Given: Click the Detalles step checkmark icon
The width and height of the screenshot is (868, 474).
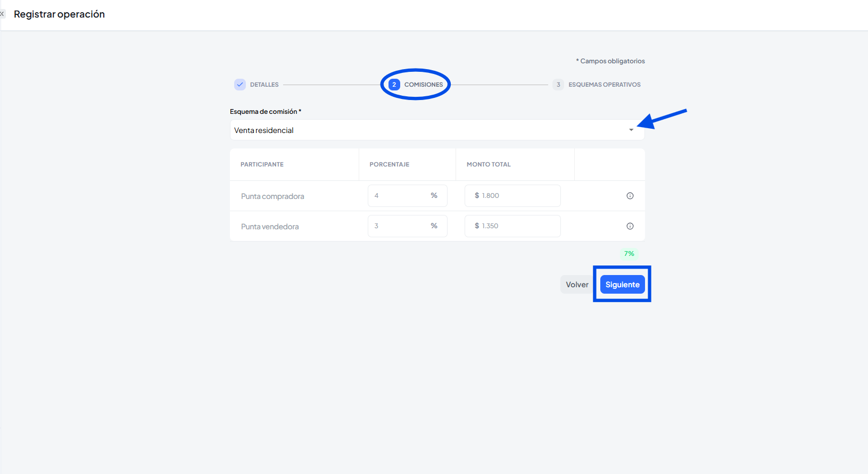Looking at the screenshot, I should click(240, 85).
